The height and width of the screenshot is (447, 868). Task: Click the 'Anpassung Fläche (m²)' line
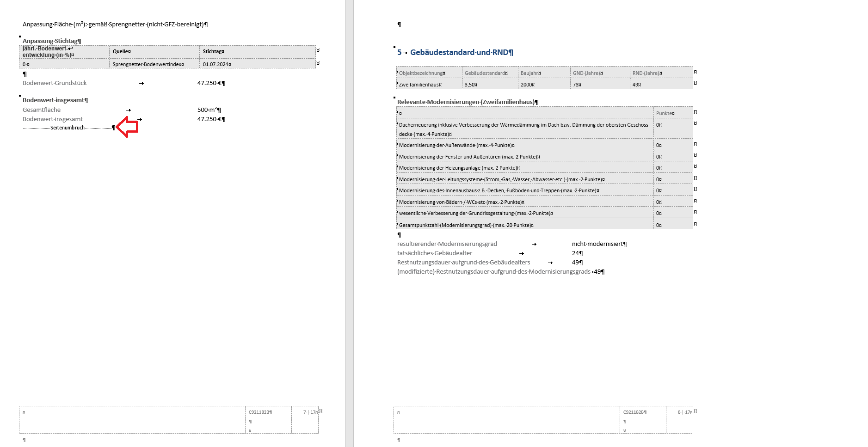(x=115, y=24)
